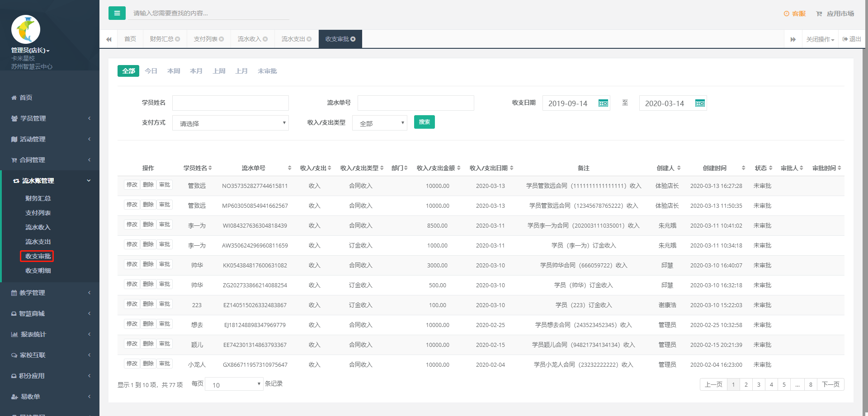Open the end date calendar icon
The height and width of the screenshot is (416, 868).
click(700, 103)
